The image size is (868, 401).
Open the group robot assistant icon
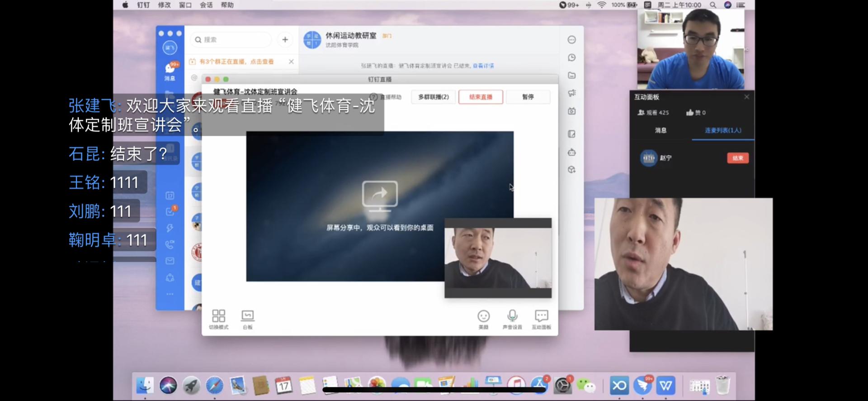[571, 153]
